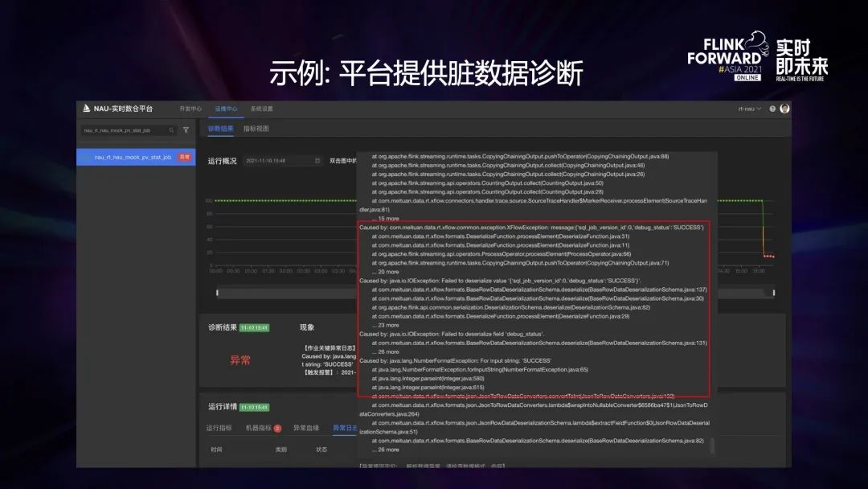Click red data points at chart drop
Viewport: 868px width, 489px height.
(x=769, y=257)
